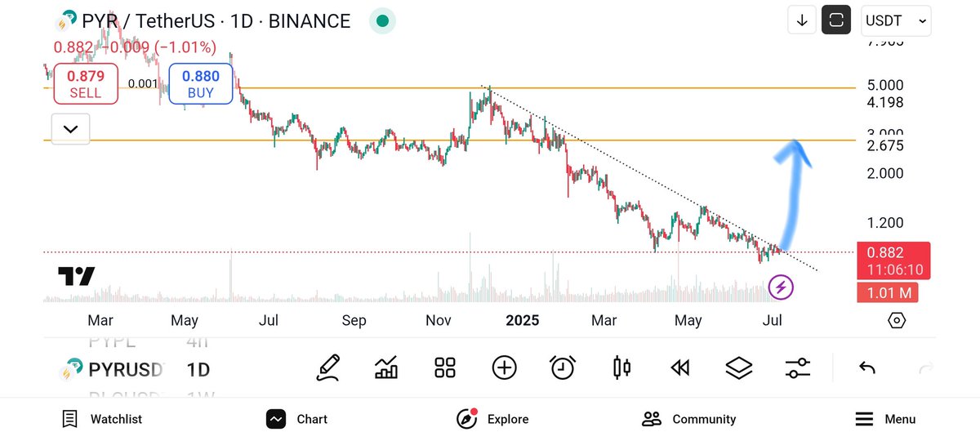The image size is (980, 441).
Task: Open the Community tab
Action: (x=689, y=419)
